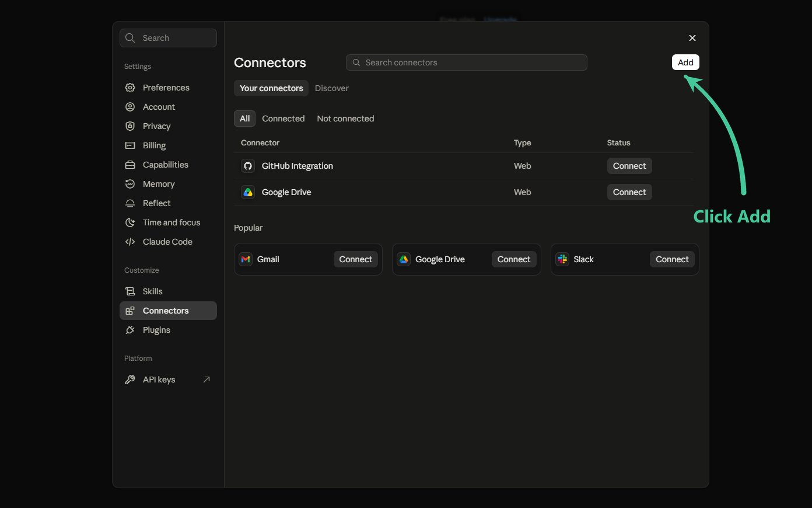812x508 pixels.
Task: Click the Connectors grid icon in sidebar
Action: coord(130,311)
